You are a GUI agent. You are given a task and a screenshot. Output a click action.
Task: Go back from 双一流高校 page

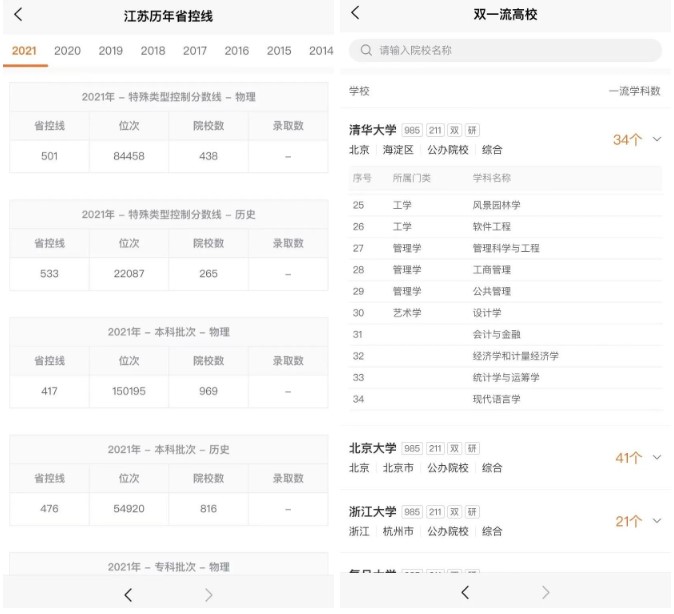[x=355, y=13]
